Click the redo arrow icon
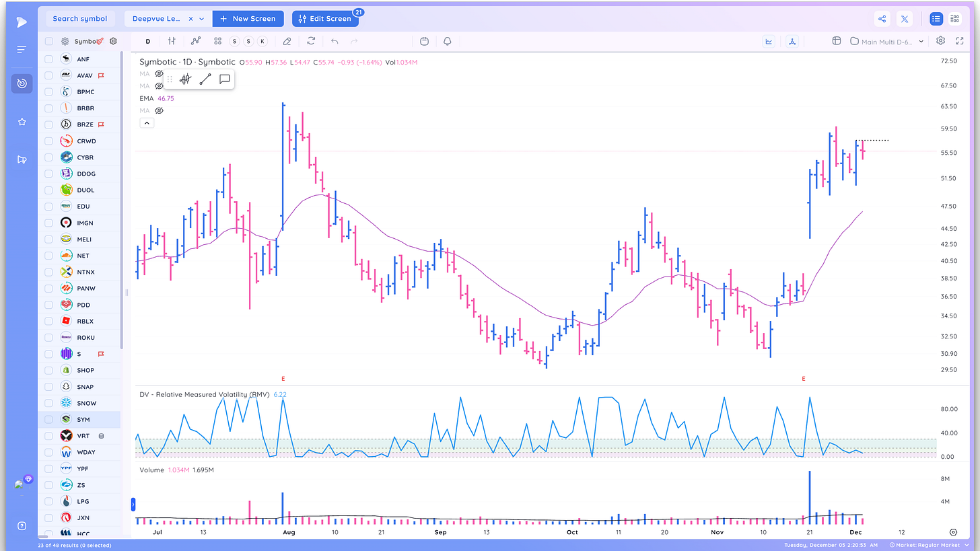This screenshot has height=551, width=980. coord(354,41)
